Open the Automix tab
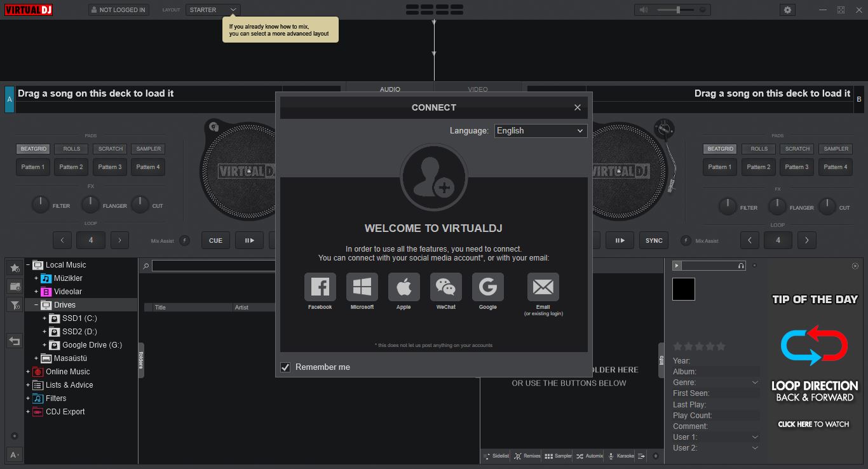 point(590,456)
